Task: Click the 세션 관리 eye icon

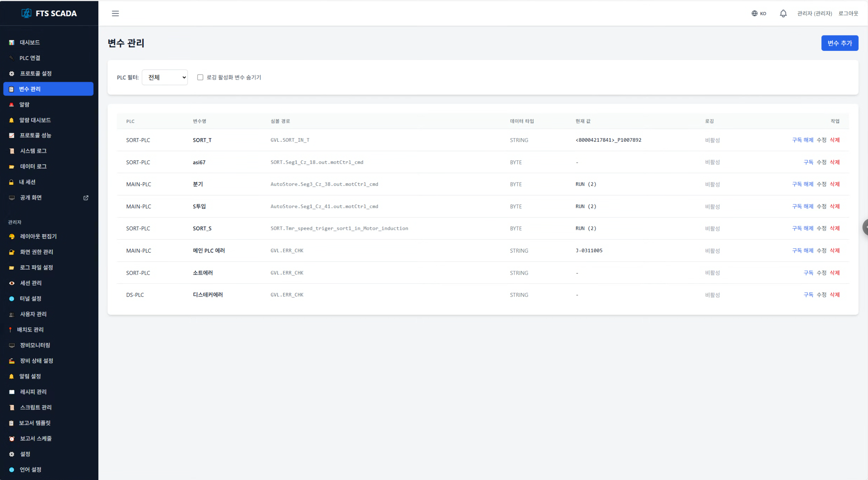Action: (11, 283)
